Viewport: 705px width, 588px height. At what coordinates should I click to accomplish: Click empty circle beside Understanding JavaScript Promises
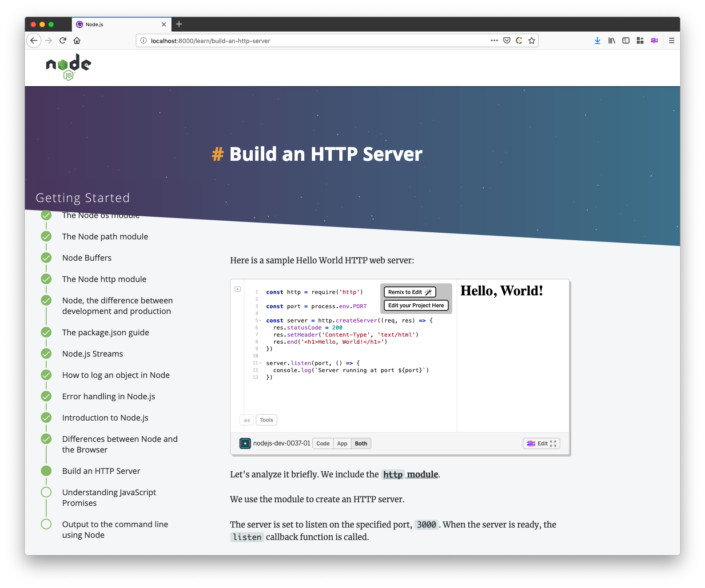tap(46, 492)
